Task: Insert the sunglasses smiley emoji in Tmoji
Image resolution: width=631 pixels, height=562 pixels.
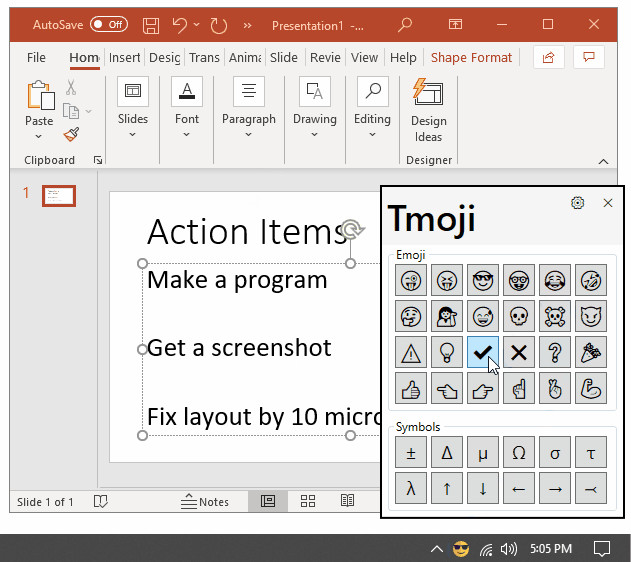Action: pos(483,280)
